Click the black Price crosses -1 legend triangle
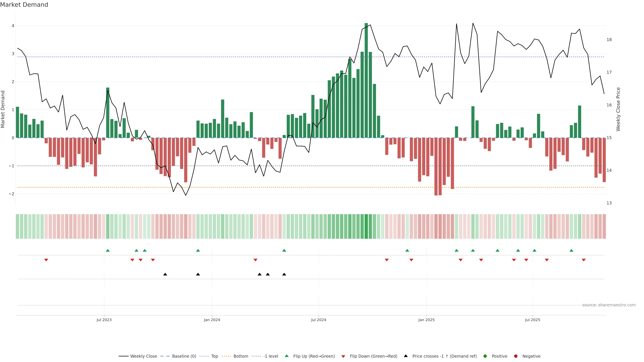 [x=406, y=356]
